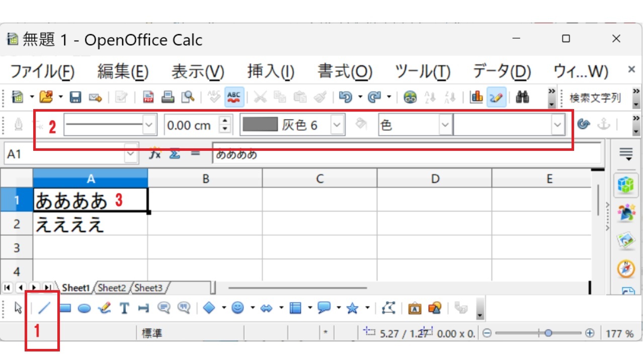Switch to the Sheet2 tab
The width and height of the screenshot is (644, 362).
[112, 288]
